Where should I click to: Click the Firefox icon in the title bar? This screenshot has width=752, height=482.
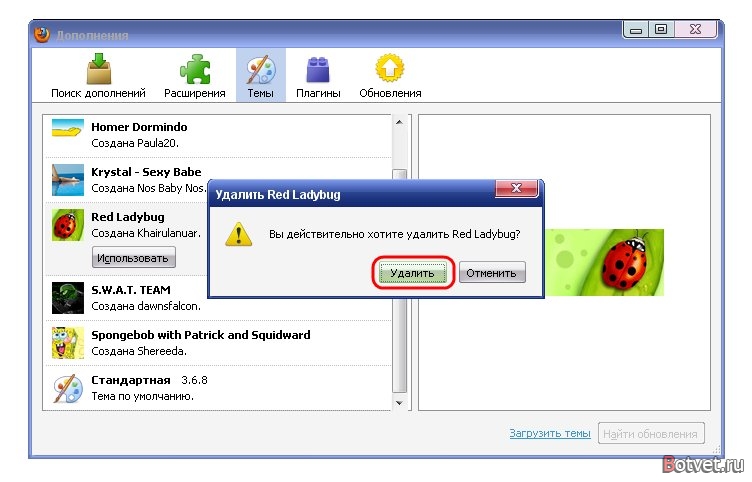[42, 35]
